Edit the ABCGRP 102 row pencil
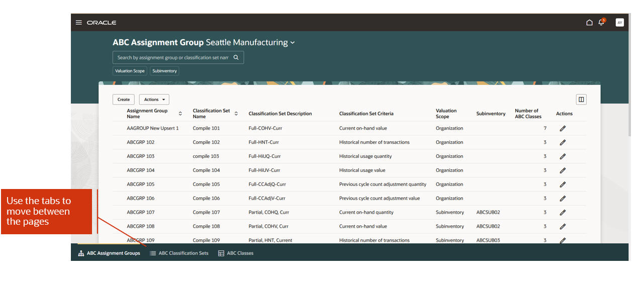The width and height of the screenshot is (644, 282). (x=563, y=142)
